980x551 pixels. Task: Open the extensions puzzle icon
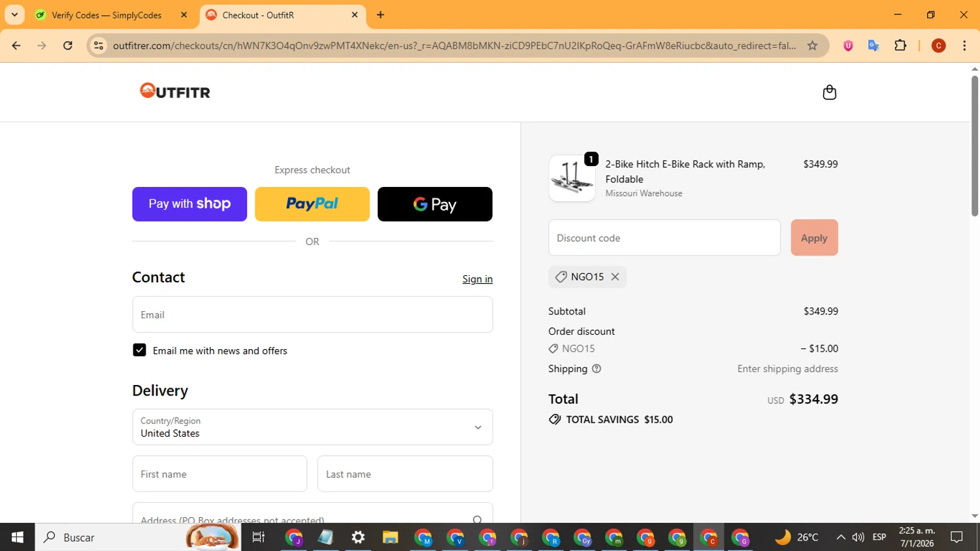click(x=900, y=46)
